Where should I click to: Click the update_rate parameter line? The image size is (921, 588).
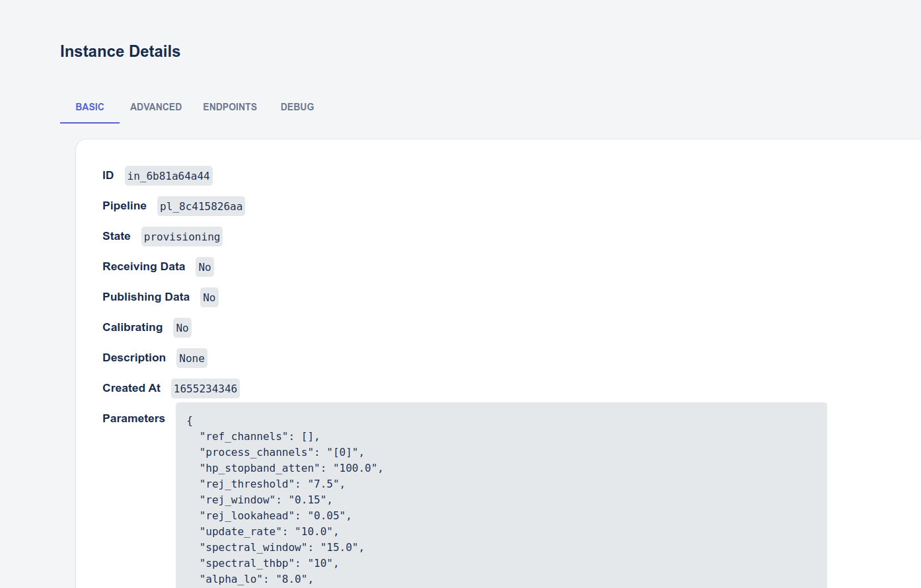coord(269,532)
